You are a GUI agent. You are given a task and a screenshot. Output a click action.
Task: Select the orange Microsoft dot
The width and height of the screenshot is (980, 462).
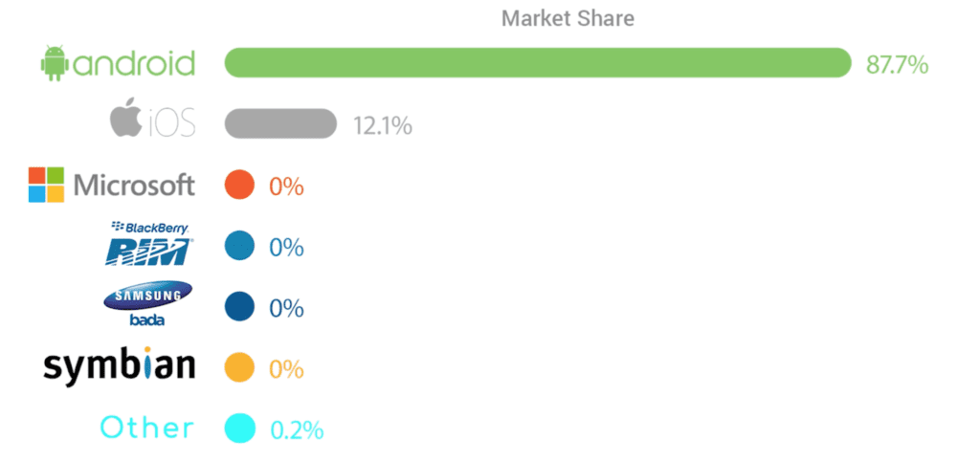tap(239, 185)
